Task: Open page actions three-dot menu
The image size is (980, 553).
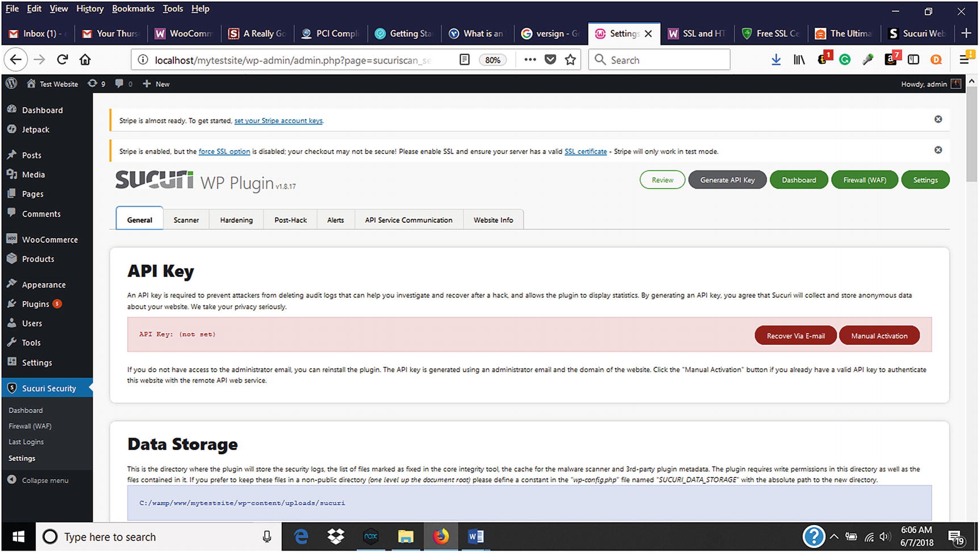Action: pyautogui.click(x=530, y=60)
